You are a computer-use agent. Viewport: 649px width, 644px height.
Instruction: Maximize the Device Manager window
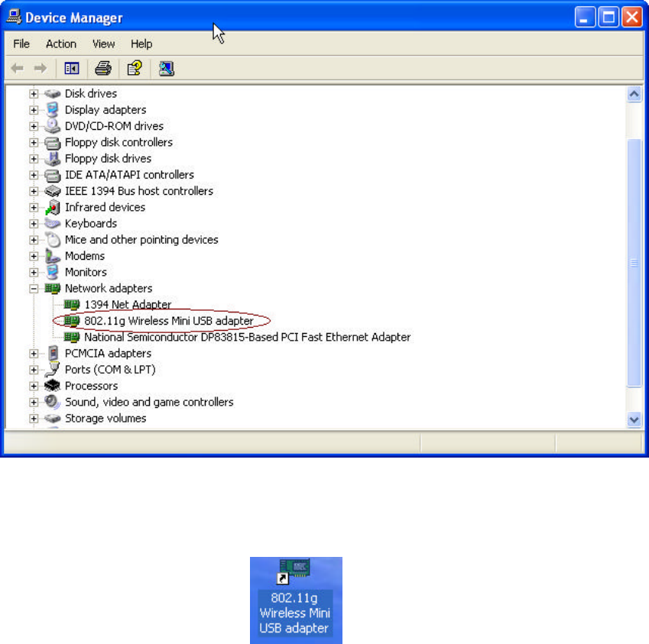(608, 18)
